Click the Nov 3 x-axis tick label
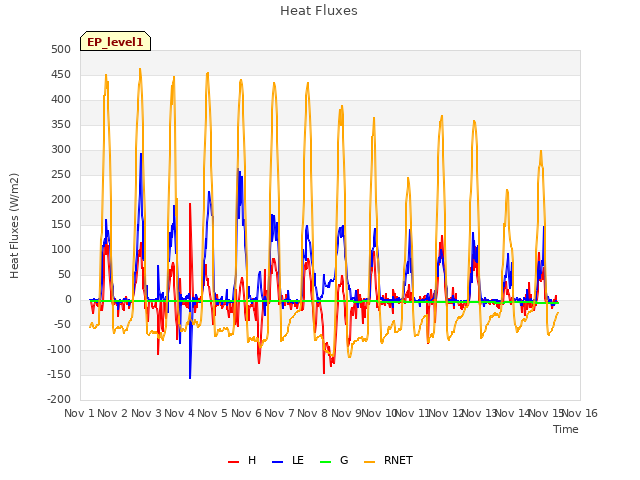 pyautogui.click(x=146, y=413)
